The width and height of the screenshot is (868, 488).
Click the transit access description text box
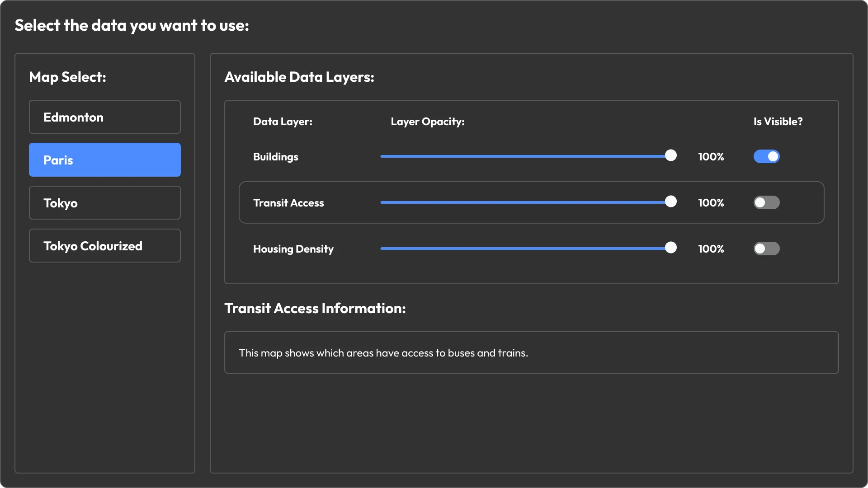click(531, 353)
